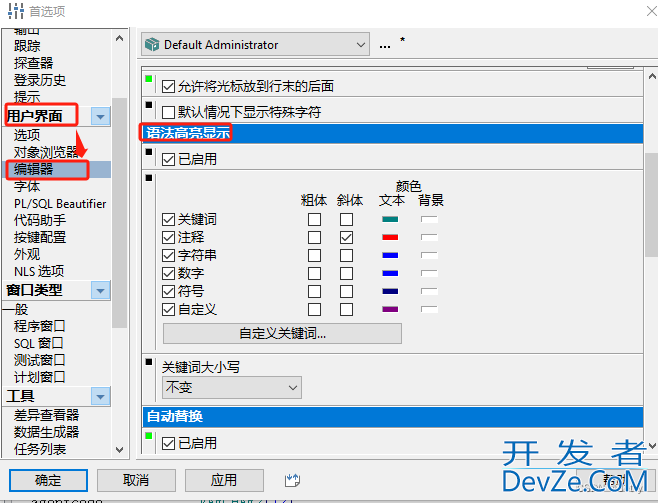658x503 pixels.
Task: Select 差异查看器 under 工具
Action: [46, 415]
